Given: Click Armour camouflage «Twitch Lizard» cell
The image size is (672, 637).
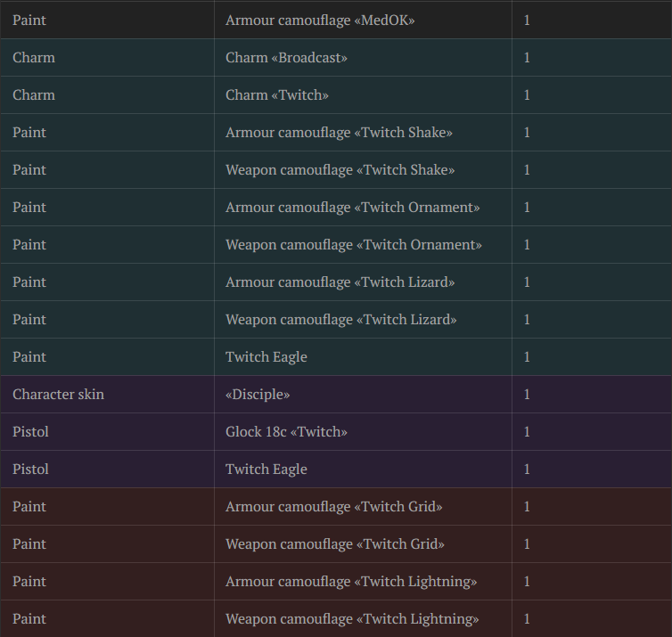Looking at the screenshot, I should pyautogui.click(x=363, y=282).
